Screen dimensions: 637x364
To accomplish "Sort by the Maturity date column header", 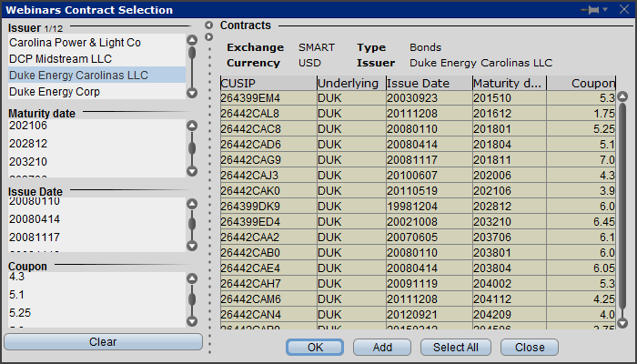I will pyautogui.click(x=510, y=84).
